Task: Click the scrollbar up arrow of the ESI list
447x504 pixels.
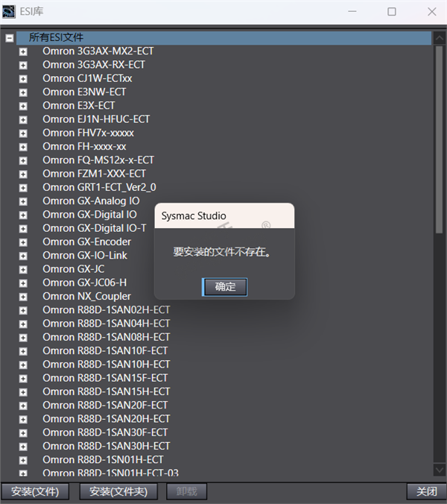Action: [439, 38]
